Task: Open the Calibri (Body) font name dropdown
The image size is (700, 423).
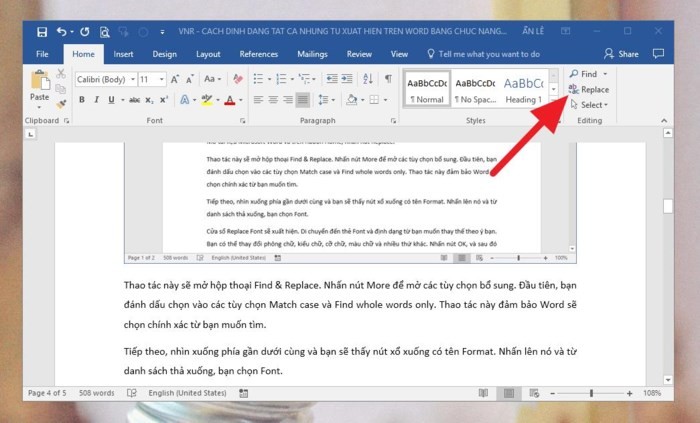Action: pyautogui.click(x=133, y=79)
